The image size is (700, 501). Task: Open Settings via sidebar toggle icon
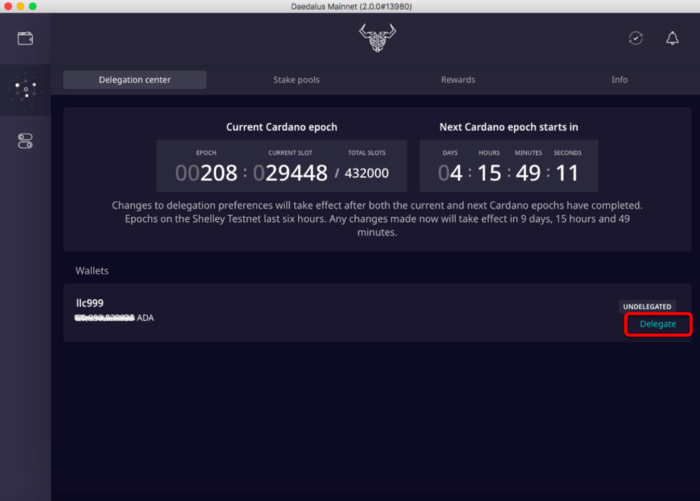[25, 141]
